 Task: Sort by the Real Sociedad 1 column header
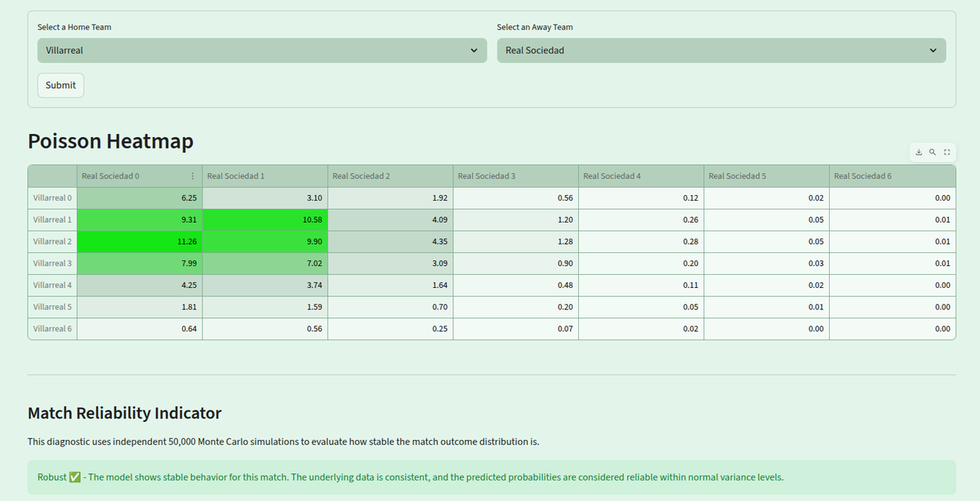click(265, 176)
